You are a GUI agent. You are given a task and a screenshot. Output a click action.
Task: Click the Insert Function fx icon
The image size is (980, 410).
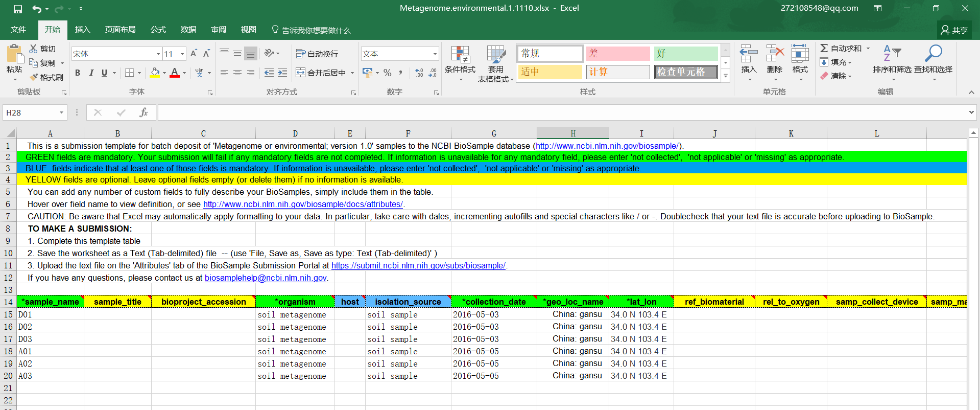[144, 112]
